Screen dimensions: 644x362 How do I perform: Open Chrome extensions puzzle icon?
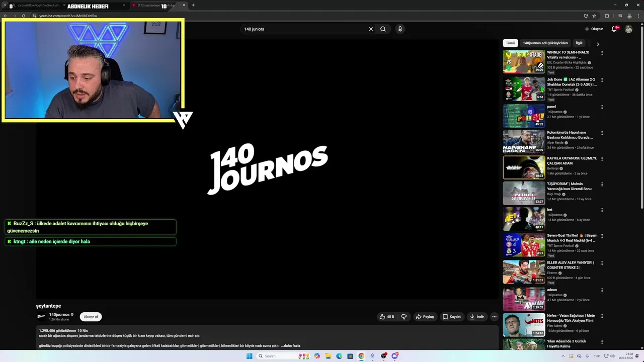pos(607,16)
